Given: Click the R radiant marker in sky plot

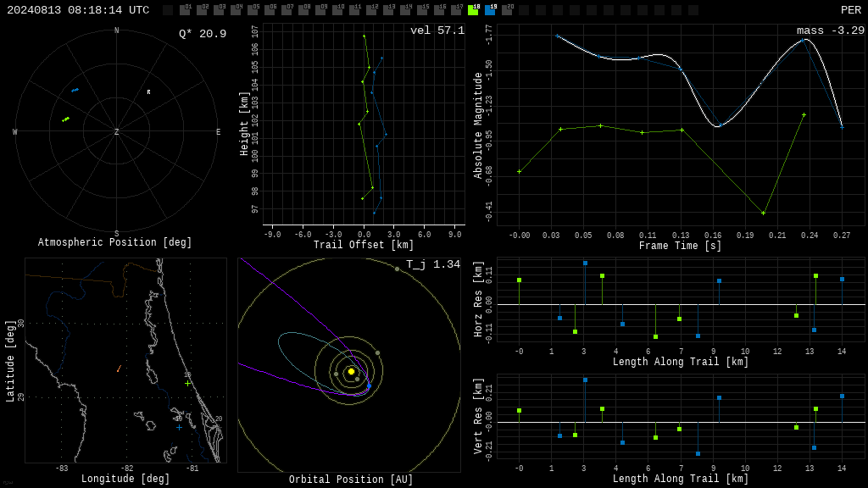Looking at the screenshot, I should coord(148,91).
